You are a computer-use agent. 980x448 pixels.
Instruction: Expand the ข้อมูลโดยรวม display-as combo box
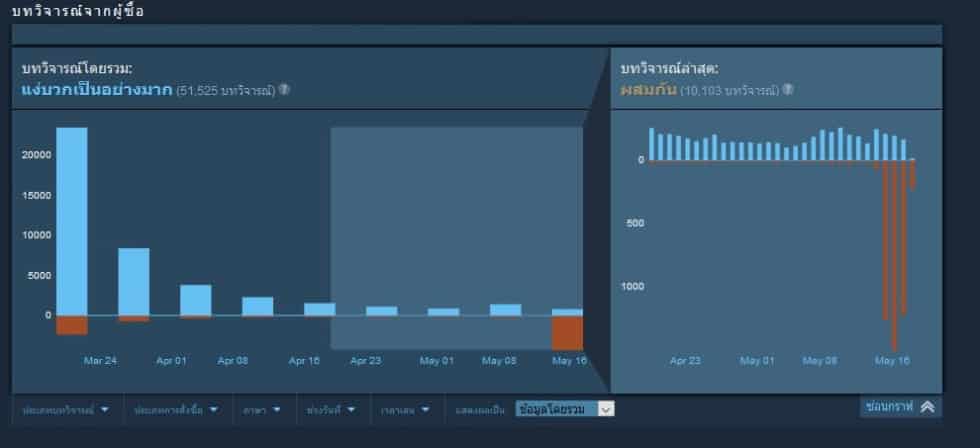pyautogui.click(x=565, y=409)
